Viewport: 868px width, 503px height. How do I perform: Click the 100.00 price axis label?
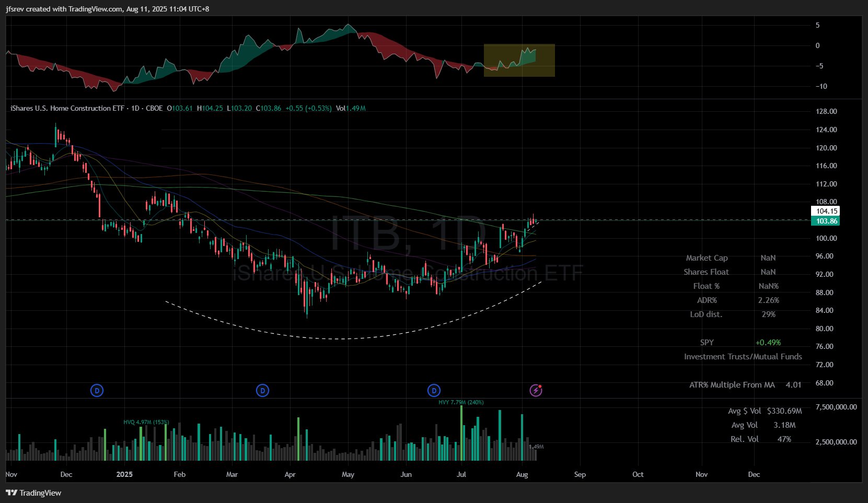point(826,238)
